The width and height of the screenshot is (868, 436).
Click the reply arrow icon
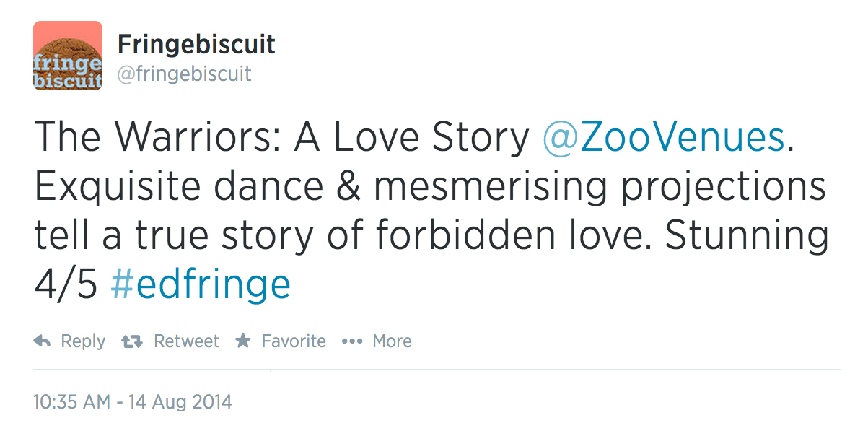pyautogui.click(x=42, y=341)
